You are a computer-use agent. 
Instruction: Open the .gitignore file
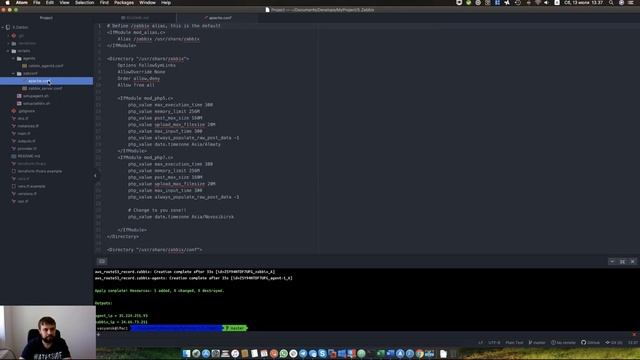(26, 111)
